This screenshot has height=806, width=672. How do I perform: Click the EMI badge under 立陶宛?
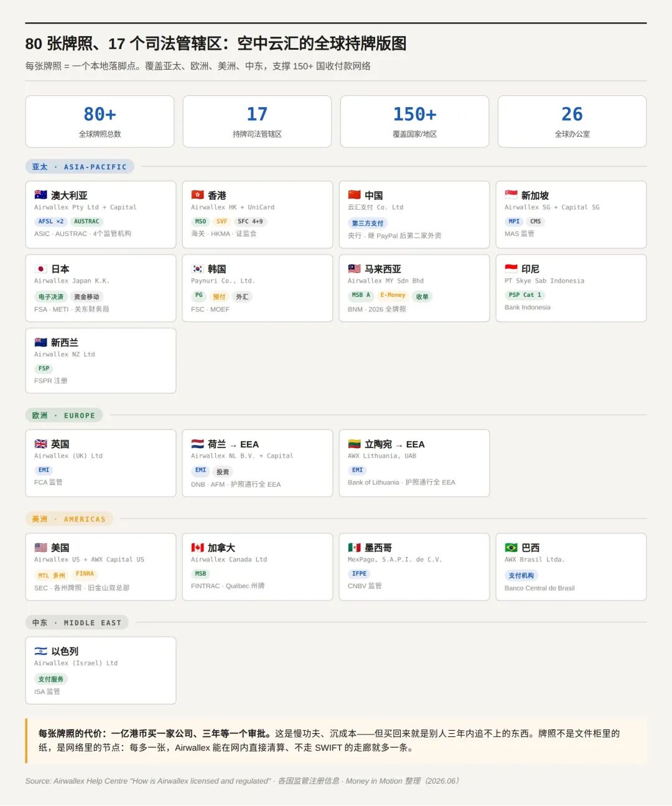pyautogui.click(x=357, y=470)
